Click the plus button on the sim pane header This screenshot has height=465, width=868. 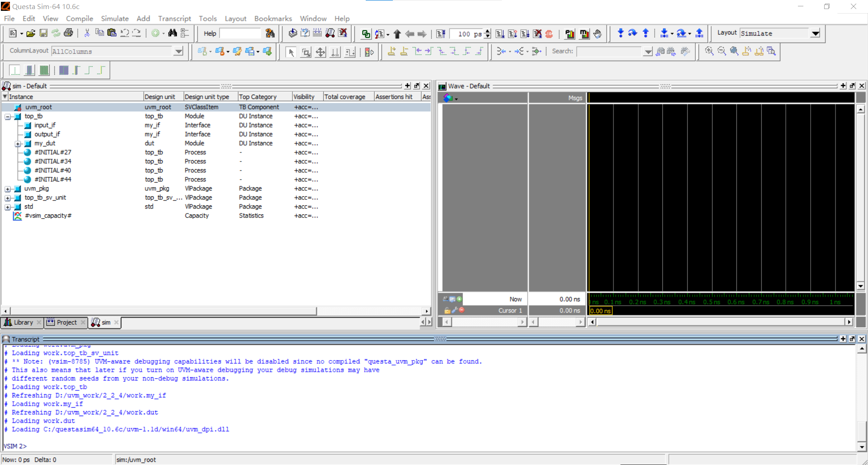coord(408,85)
